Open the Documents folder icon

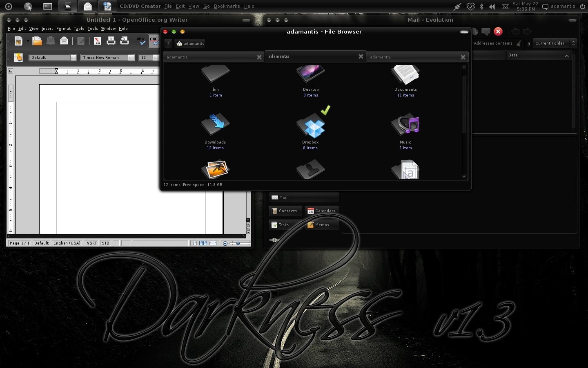405,76
